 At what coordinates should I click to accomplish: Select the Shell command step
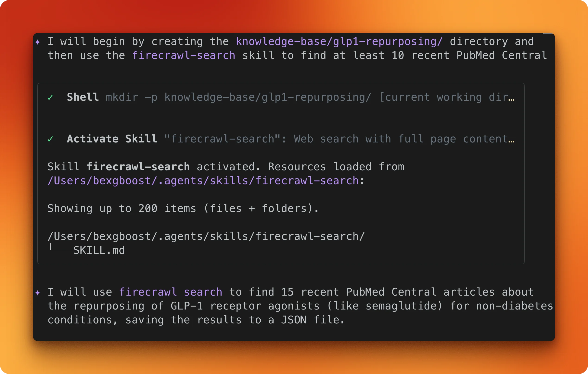click(x=83, y=97)
